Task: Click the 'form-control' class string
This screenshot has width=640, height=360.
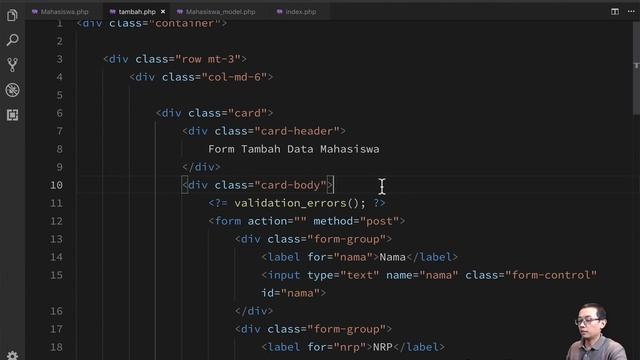Action: [551, 275]
